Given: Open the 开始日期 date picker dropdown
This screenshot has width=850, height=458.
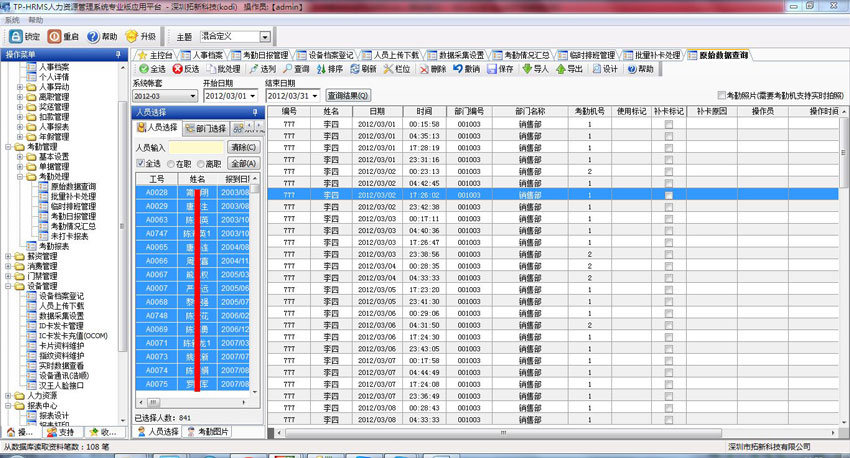Looking at the screenshot, I should [x=253, y=96].
